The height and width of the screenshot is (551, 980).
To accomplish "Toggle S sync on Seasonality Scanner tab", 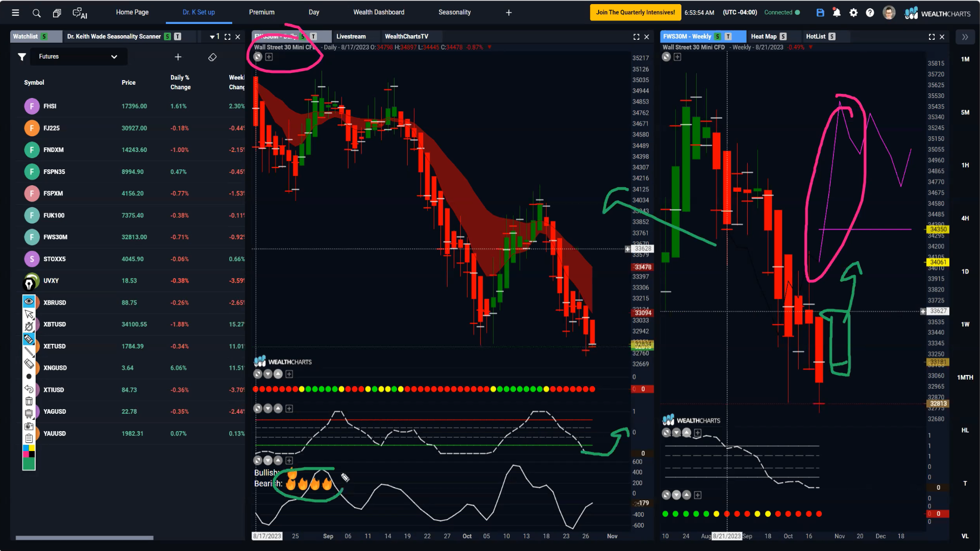I will point(167,37).
